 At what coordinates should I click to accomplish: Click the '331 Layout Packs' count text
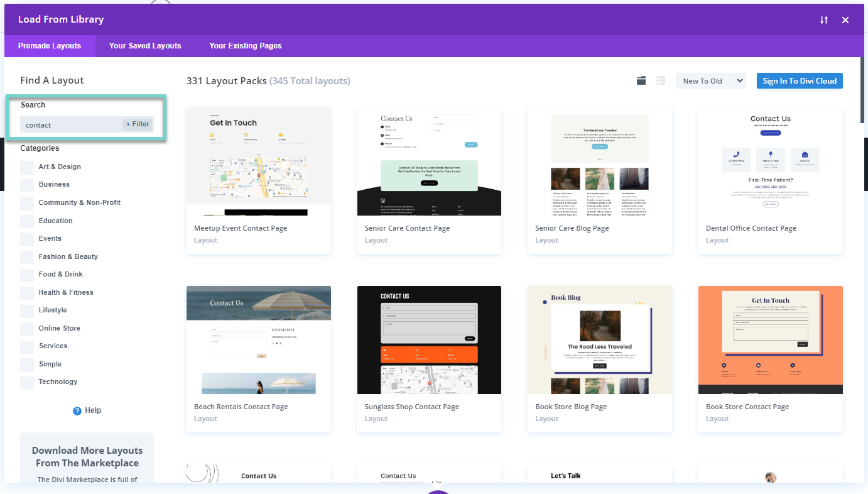pos(226,81)
